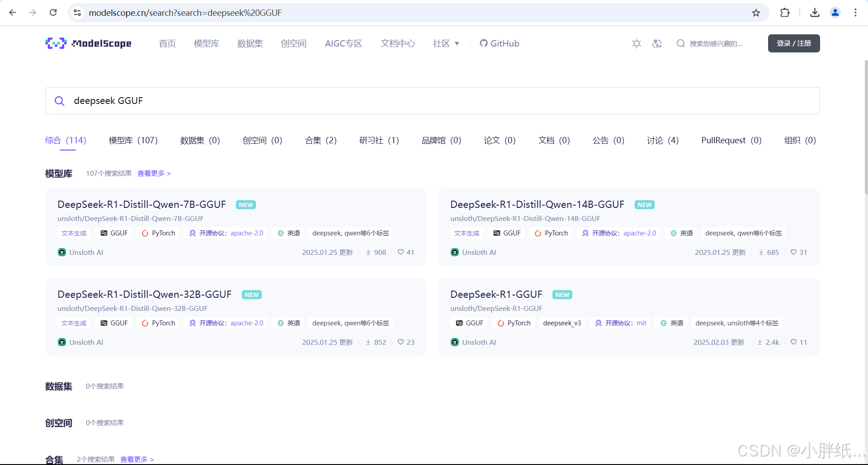This screenshot has height=465, width=868.
Task: Click the header search box 搜索您感兴趣的
Action: tap(717, 43)
